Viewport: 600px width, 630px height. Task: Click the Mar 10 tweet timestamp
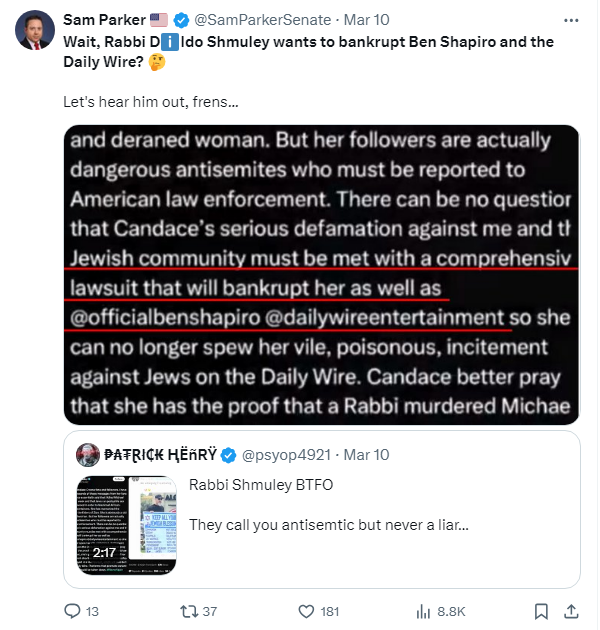(x=369, y=20)
